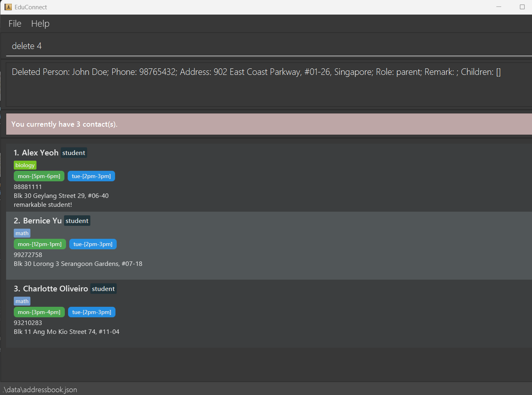The image size is (532, 395).
Task: Click the student role label beside Alex Yeoh
Action: pos(74,153)
